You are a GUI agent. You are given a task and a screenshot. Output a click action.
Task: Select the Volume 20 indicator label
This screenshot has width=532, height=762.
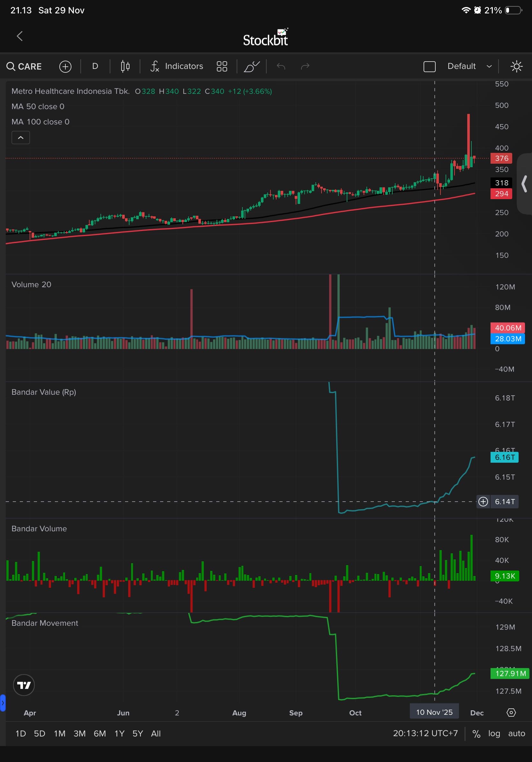point(31,284)
